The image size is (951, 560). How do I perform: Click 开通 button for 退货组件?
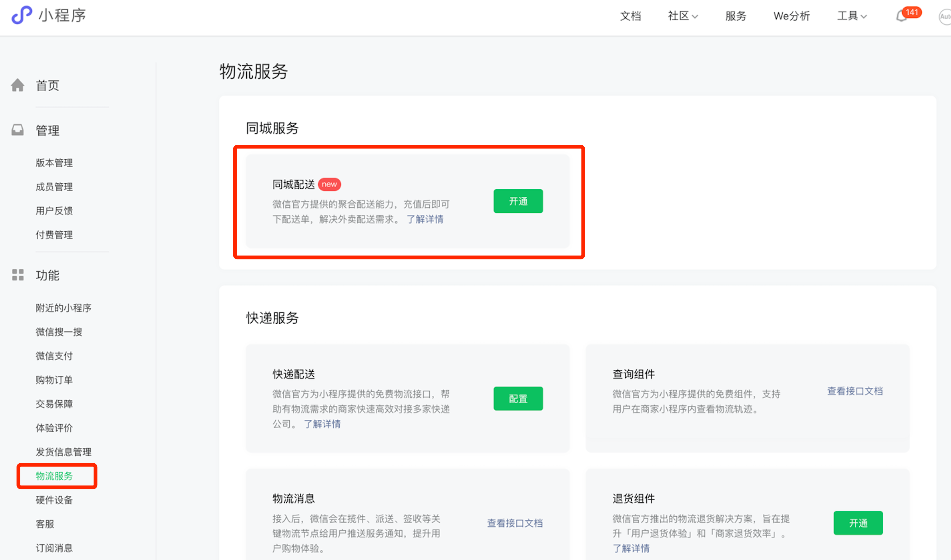[858, 523]
